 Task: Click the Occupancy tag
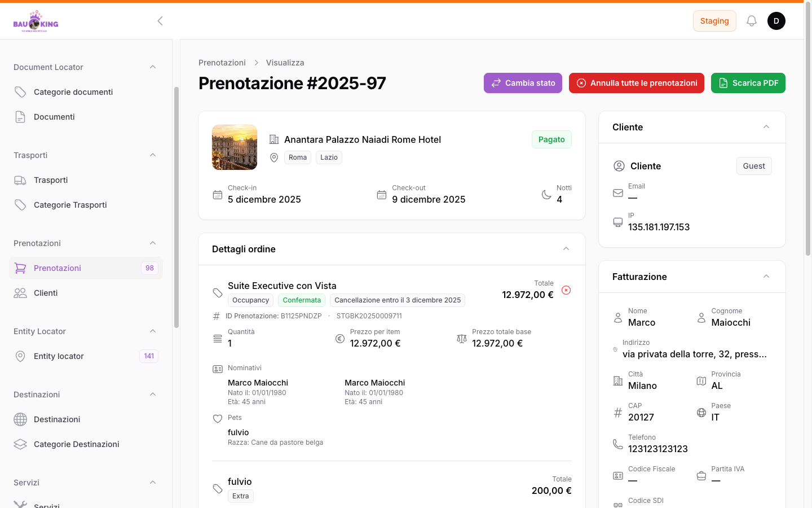pos(250,300)
